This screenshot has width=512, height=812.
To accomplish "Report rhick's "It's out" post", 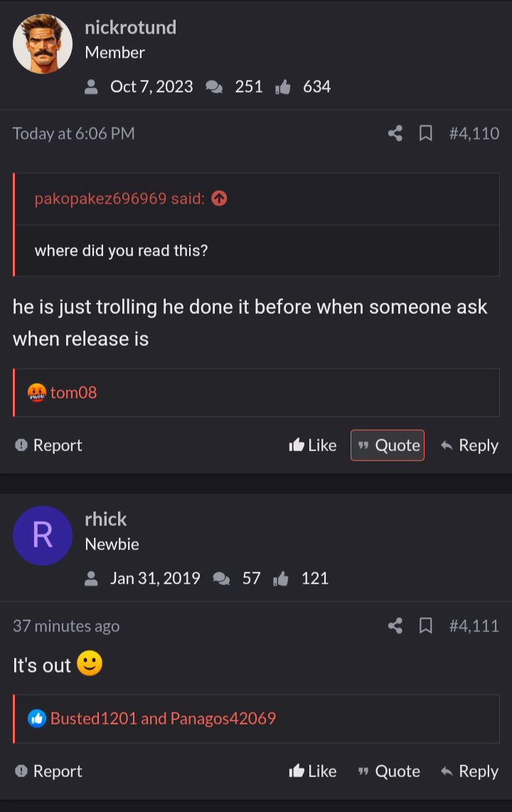I will 48,771.
